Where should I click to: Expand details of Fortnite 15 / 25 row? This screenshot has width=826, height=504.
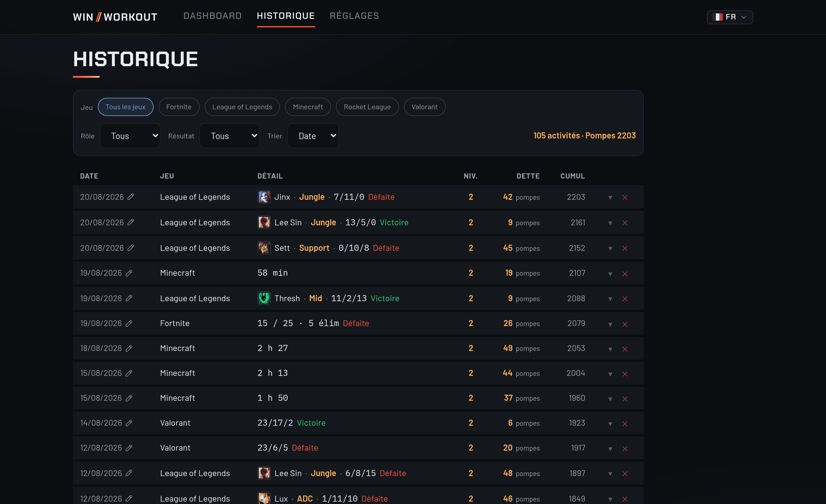pyautogui.click(x=610, y=324)
